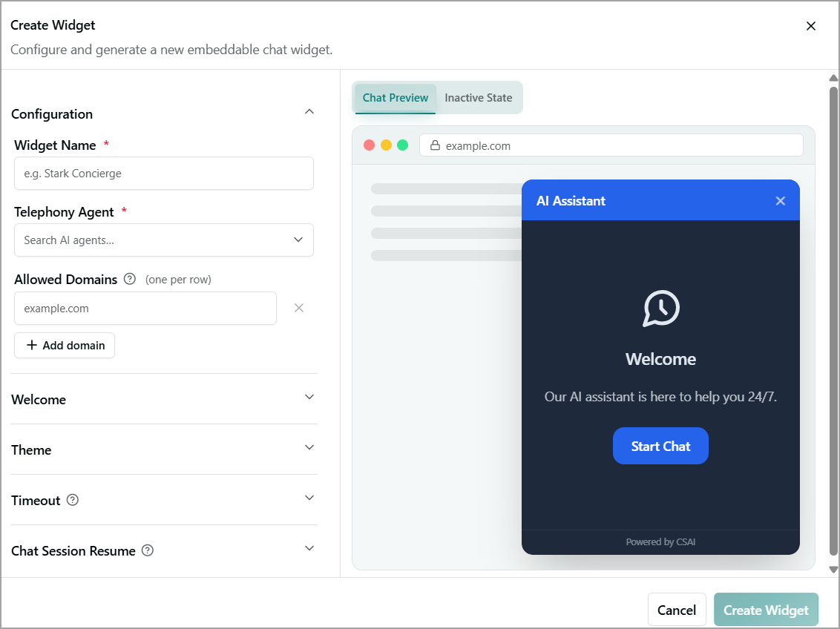Click the Widget Name input field
Viewport: 840px width, 629px height.
[x=164, y=174]
